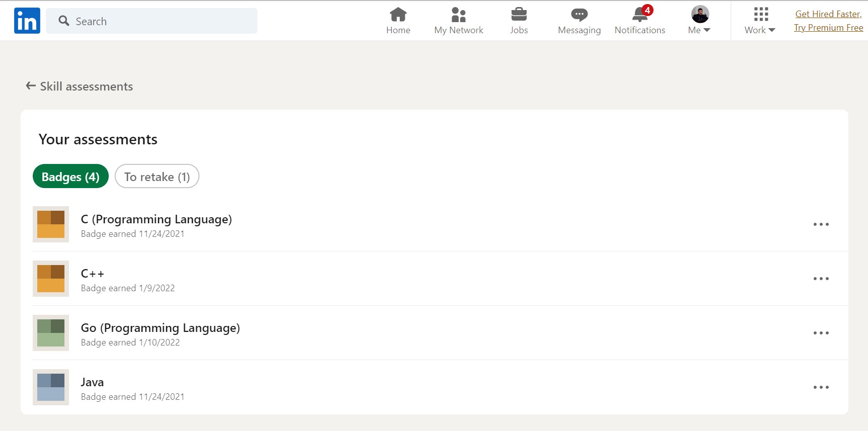Click the Java badge thumbnail
This screenshot has height=431, width=868.
[51, 387]
